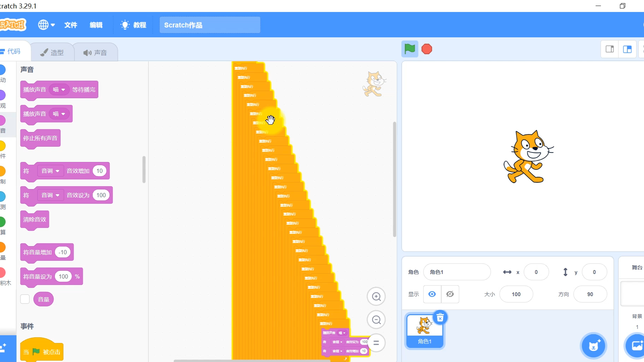Screen dimensions: 644x362
Task: Click the 音量 reporter block
Action: pos(43,299)
